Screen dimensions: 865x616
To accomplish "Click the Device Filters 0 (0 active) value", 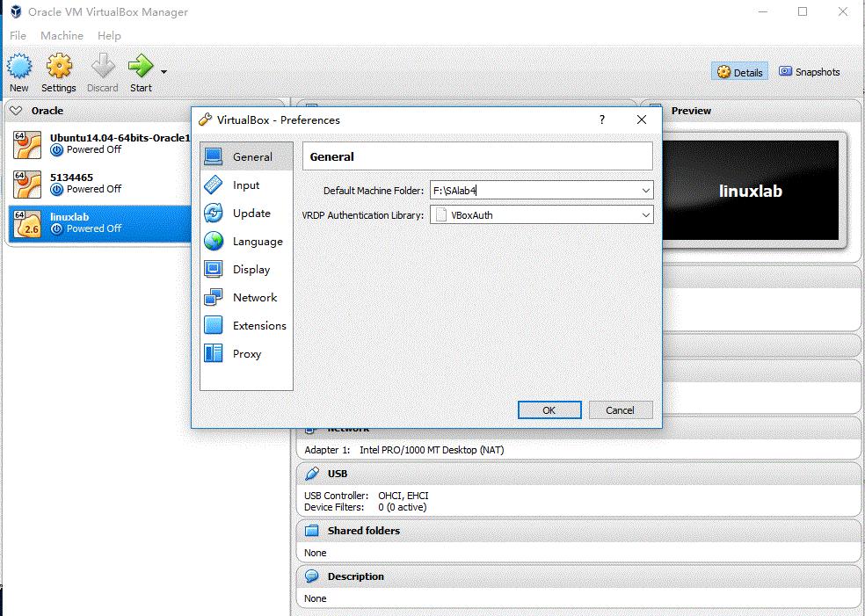I will 402,507.
